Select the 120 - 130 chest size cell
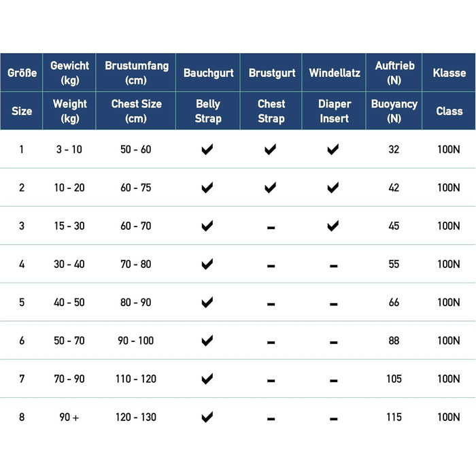This screenshot has height=476, width=476. tap(136, 417)
